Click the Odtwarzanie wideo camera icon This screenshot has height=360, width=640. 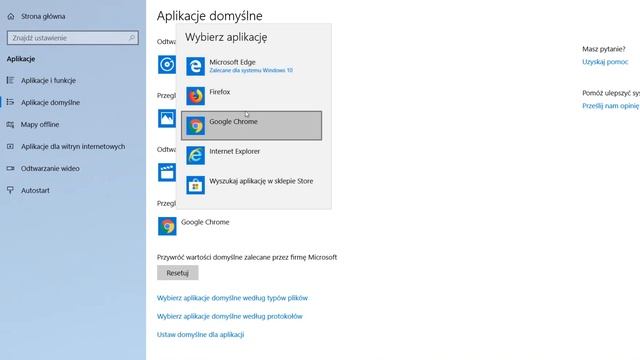[10, 168]
